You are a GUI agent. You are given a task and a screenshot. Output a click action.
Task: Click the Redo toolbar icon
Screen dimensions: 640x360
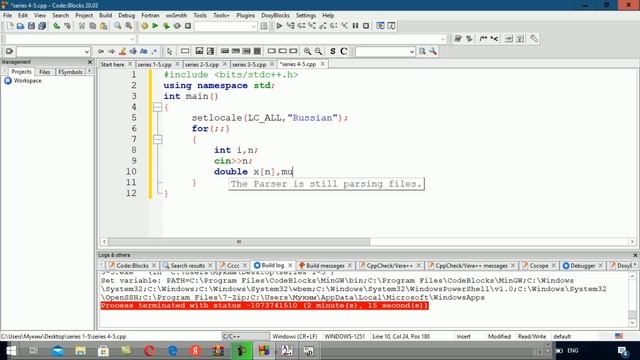click(67, 26)
